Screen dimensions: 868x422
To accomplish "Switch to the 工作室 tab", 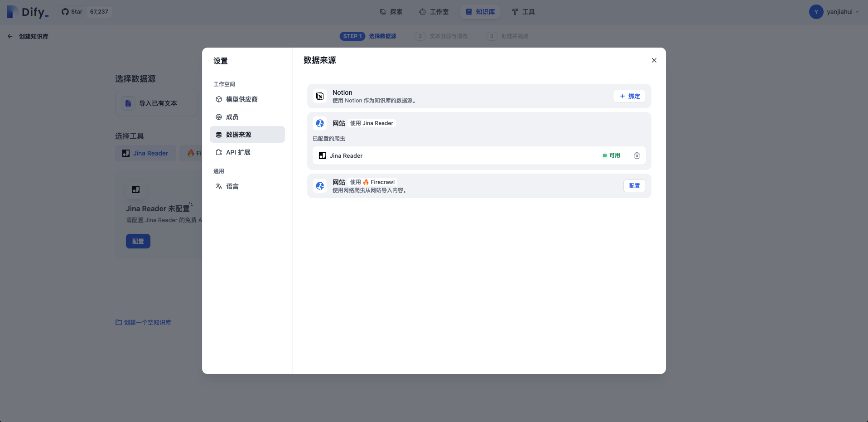I will tap(434, 12).
